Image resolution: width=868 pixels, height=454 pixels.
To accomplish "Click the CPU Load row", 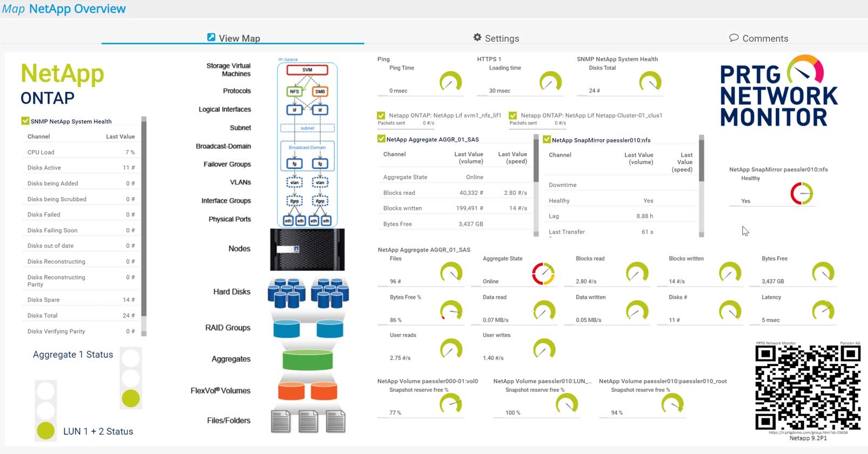I will [x=81, y=152].
